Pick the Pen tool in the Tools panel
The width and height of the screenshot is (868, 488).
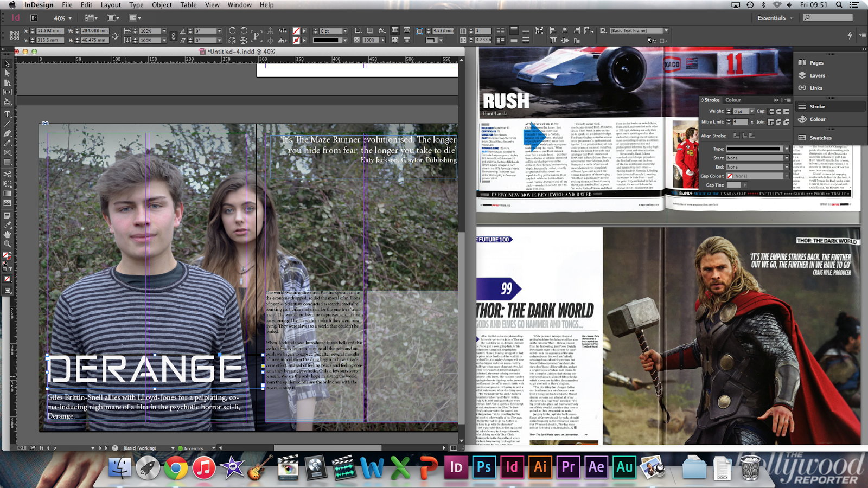tap(7, 133)
